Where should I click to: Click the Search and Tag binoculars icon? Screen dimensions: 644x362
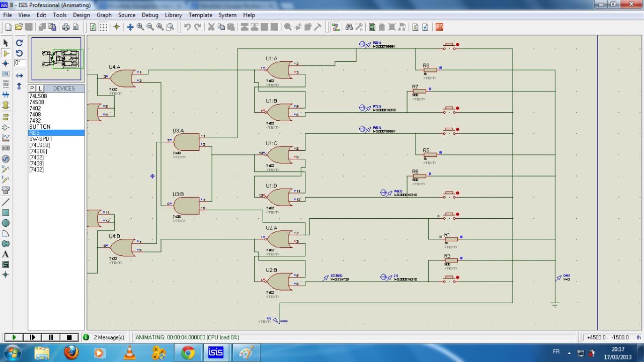click(x=349, y=27)
